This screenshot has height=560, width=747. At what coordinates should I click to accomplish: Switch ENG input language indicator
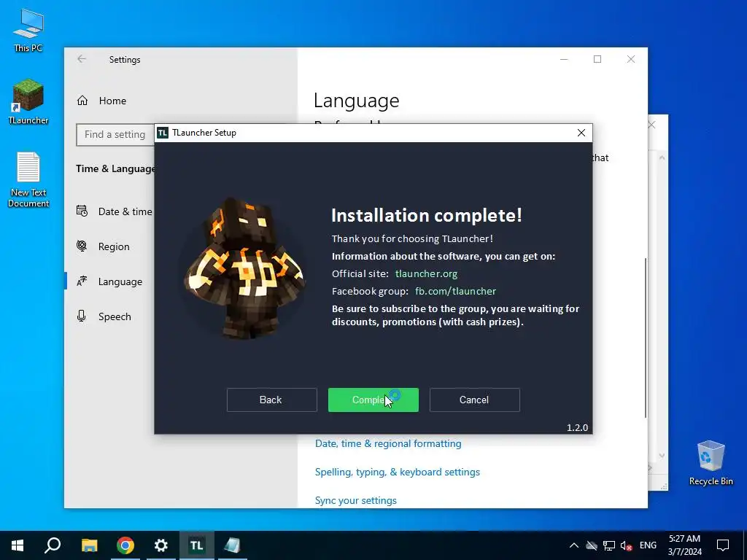coord(648,545)
